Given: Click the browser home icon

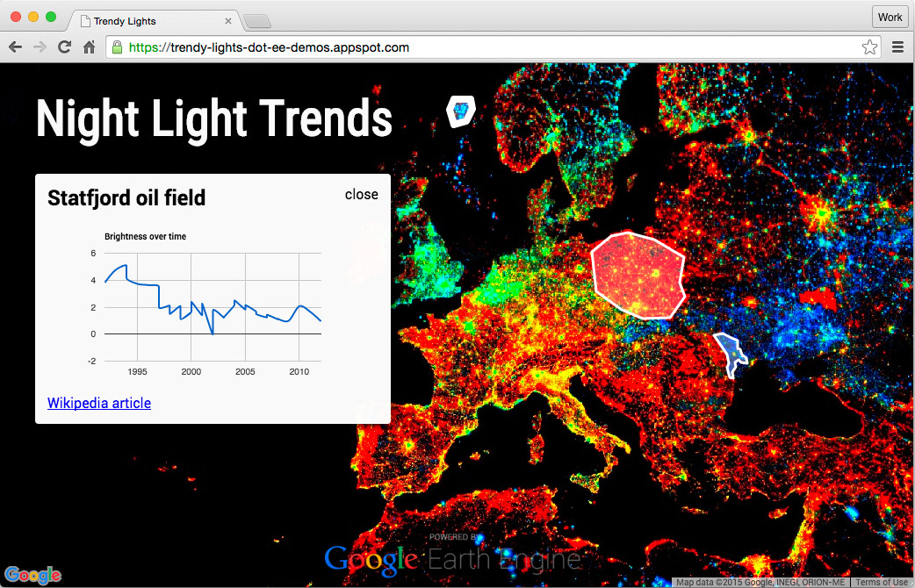Looking at the screenshot, I should tap(88, 47).
